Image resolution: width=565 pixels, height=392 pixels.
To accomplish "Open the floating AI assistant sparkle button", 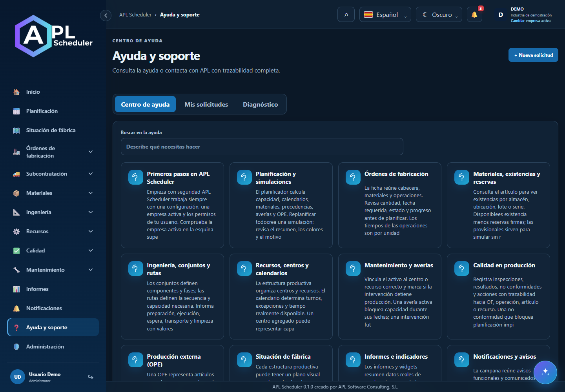I will pos(545,372).
